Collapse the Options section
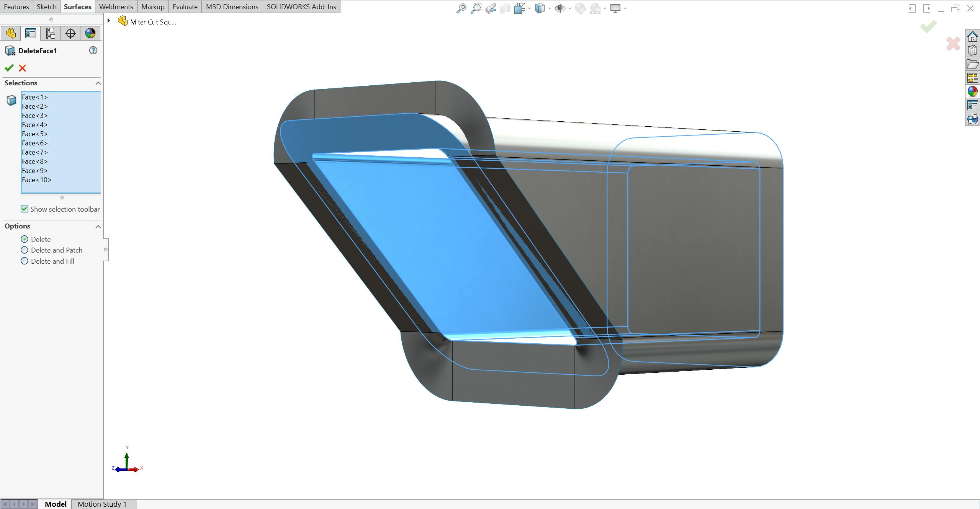 pyautogui.click(x=98, y=226)
